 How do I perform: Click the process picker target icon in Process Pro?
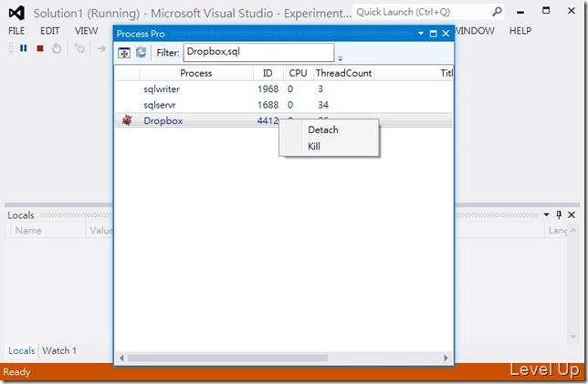(124, 53)
